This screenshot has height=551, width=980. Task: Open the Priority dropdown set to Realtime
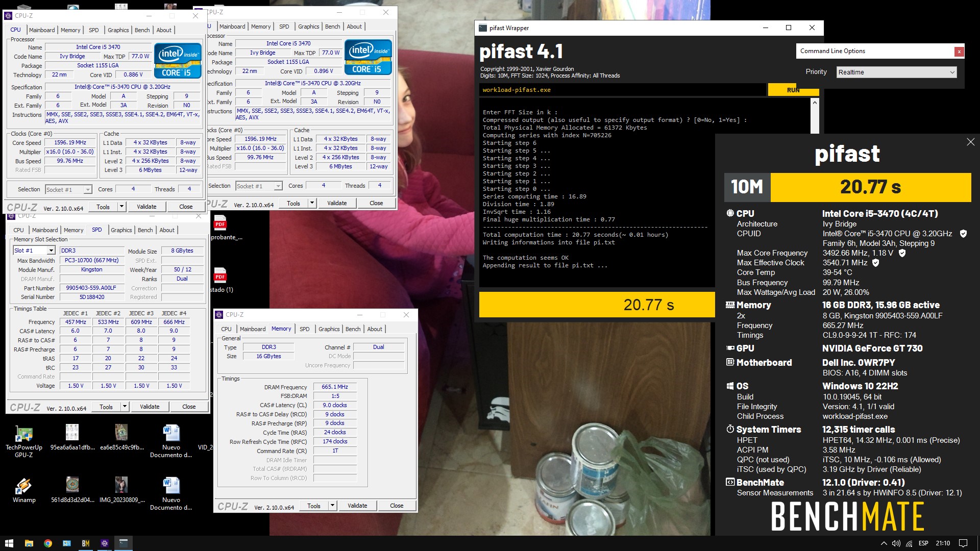point(896,72)
